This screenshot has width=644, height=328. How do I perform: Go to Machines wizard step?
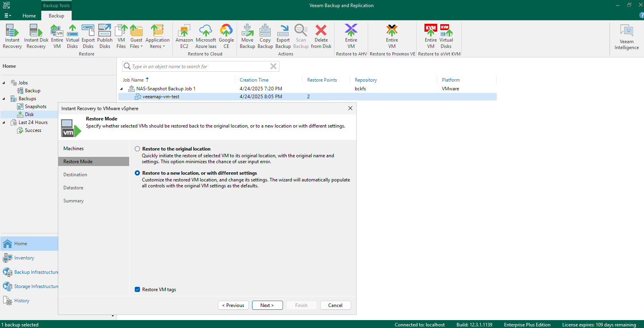point(73,149)
